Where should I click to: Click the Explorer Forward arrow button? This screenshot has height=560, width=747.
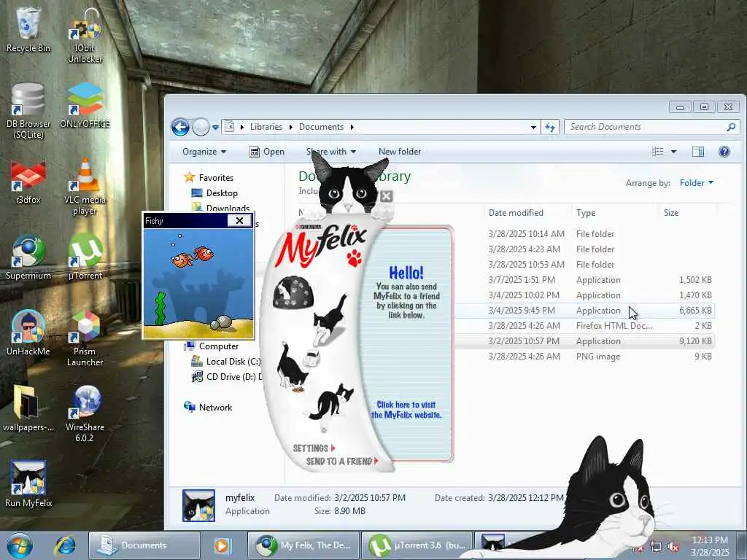point(201,127)
